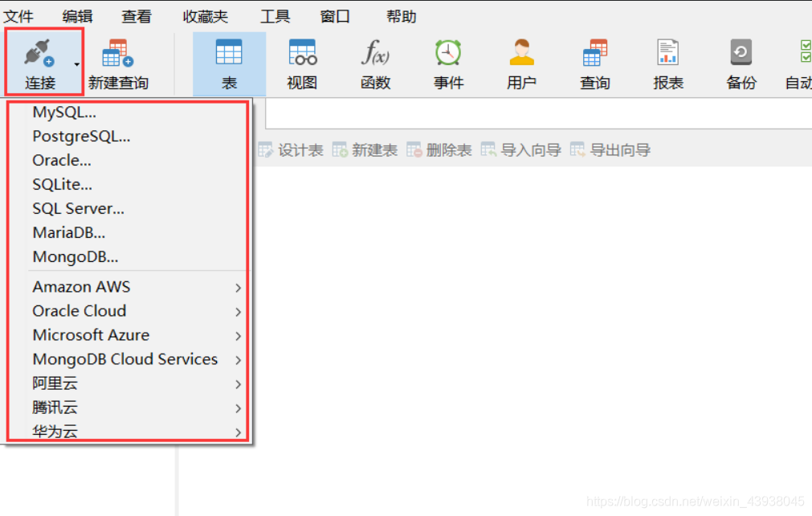Choose Oracle... connection type

[x=128, y=160]
